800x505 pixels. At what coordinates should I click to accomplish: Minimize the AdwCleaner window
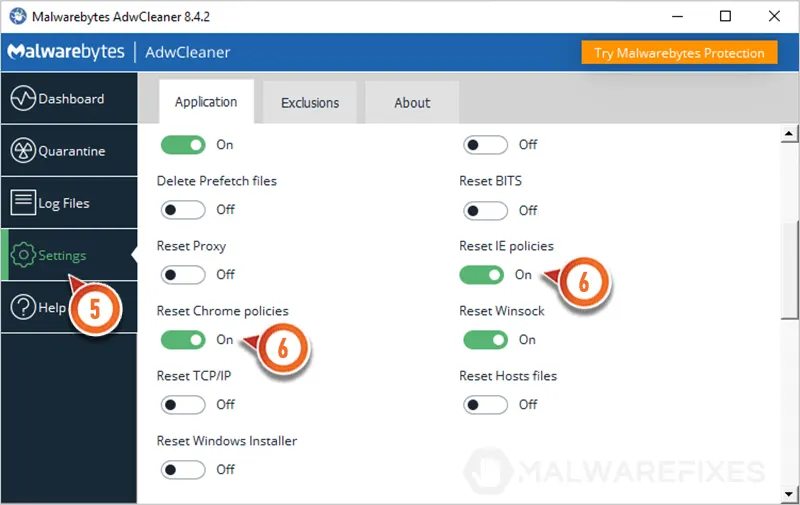coord(677,16)
